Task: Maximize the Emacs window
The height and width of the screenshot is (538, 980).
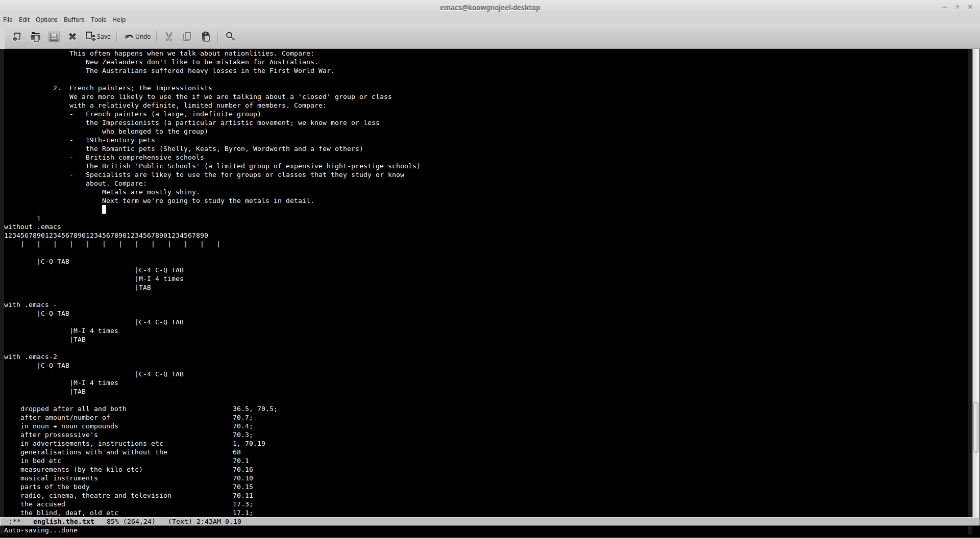Action: point(957,7)
